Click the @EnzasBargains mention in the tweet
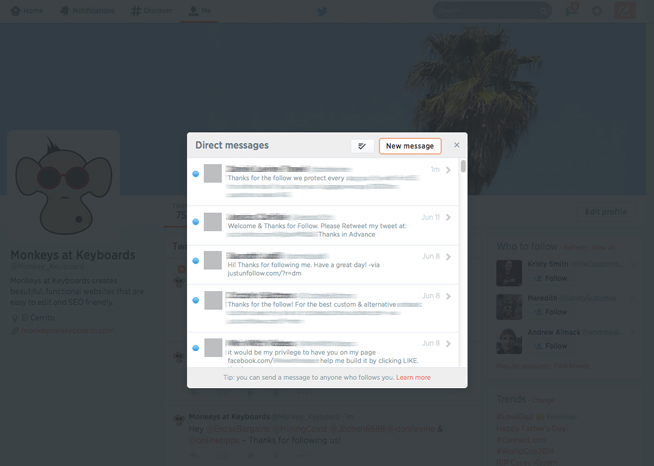 [238, 428]
